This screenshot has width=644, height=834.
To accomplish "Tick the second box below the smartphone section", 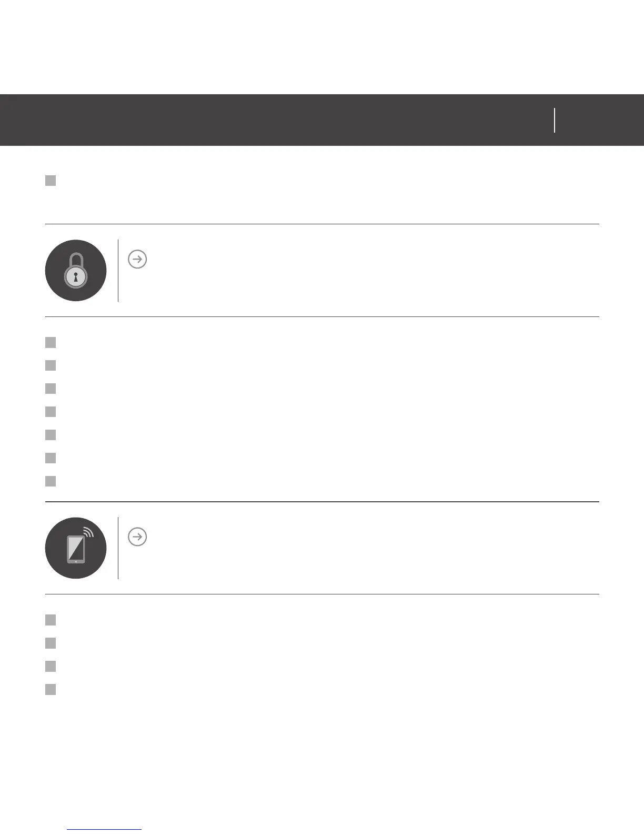I will (x=51, y=643).
